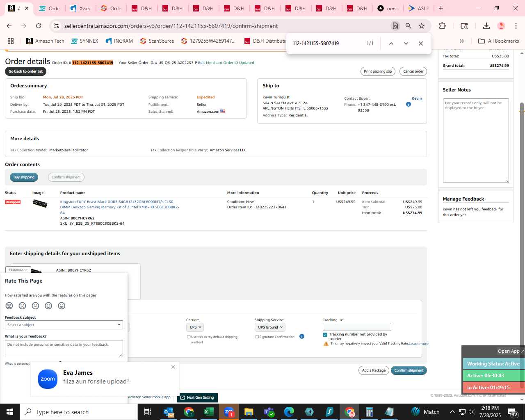The width and height of the screenshot is (525, 420).
Task: Open the Kingston FURY Beast product link
Action: 120,207
